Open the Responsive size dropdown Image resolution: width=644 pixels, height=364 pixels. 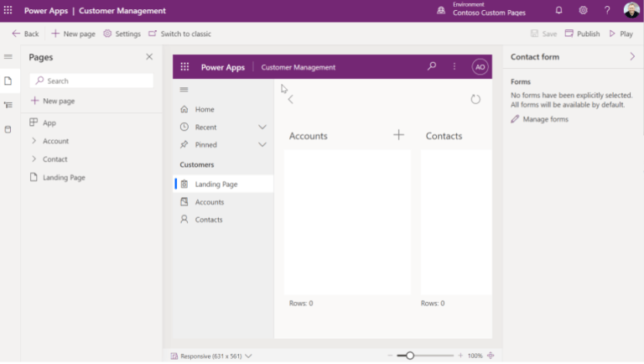[x=211, y=356]
